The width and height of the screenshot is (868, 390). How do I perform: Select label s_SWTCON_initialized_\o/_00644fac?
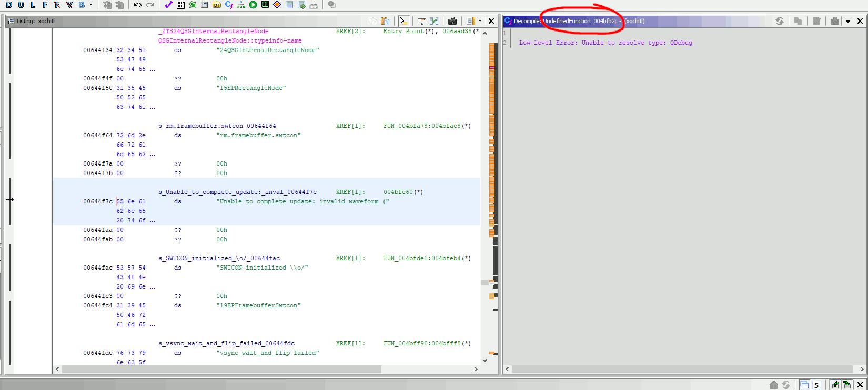click(x=219, y=258)
